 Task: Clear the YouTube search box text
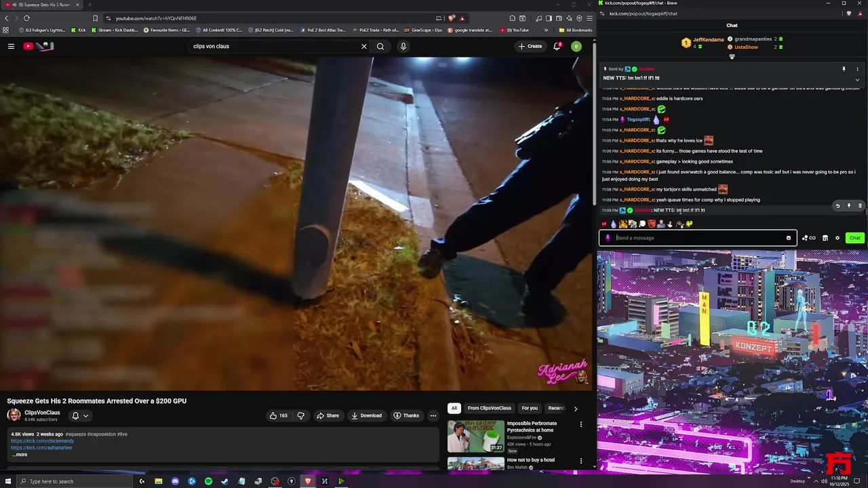[363, 46]
